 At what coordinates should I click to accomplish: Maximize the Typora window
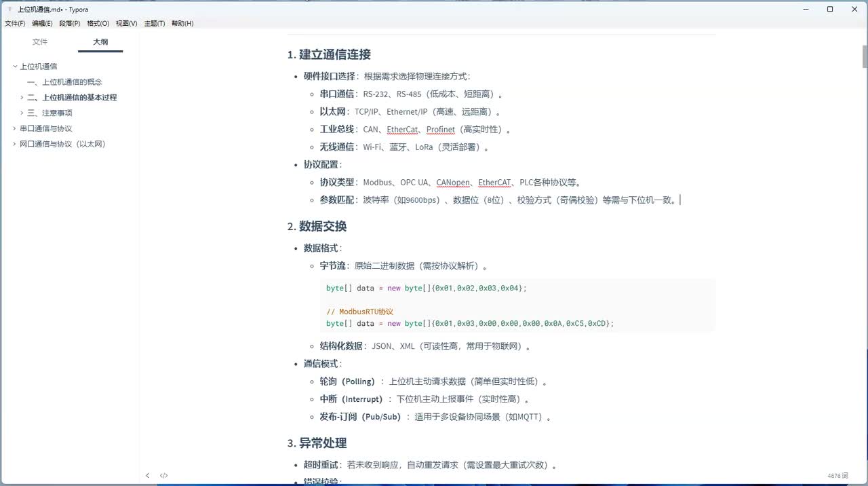pyautogui.click(x=830, y=10)
